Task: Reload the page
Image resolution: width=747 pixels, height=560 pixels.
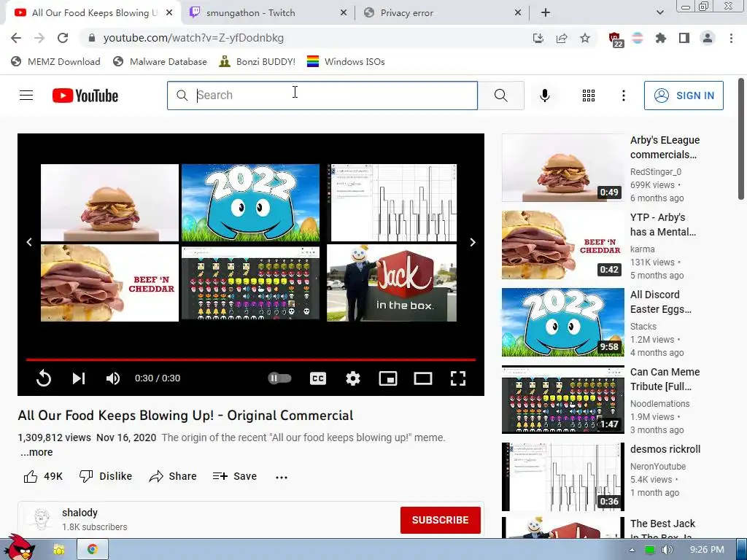Action: (x=63, y=38)
